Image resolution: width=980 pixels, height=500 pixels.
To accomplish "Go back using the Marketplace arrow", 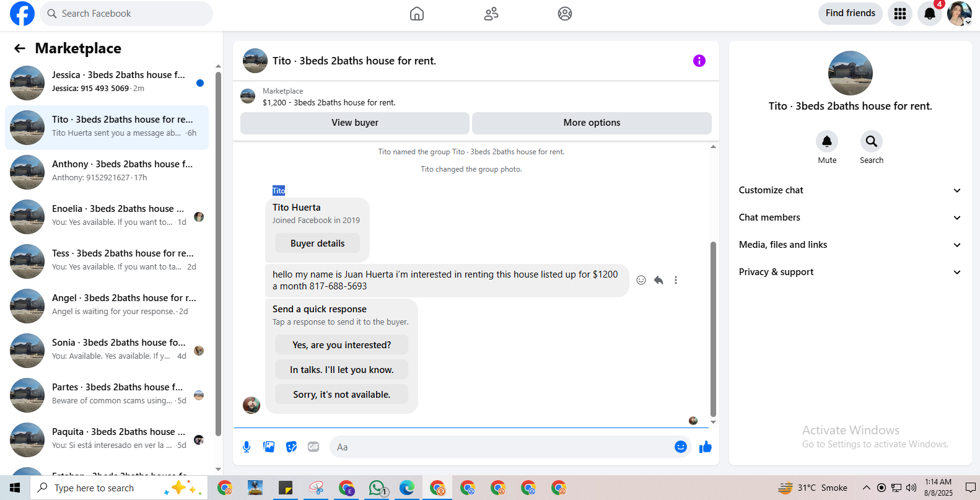I will click(x=20, y=48).
